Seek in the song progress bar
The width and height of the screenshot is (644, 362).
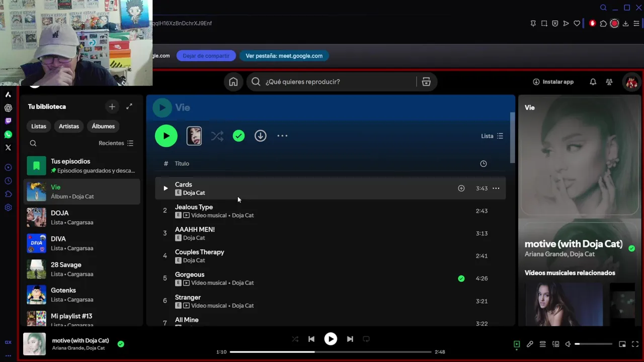[x=331, y=352]
